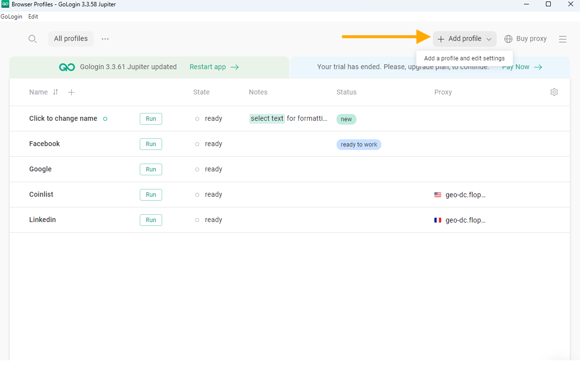Click the arrow next to Restart app
The height and width of the screenshot is (392, 580).
[235, 67]
